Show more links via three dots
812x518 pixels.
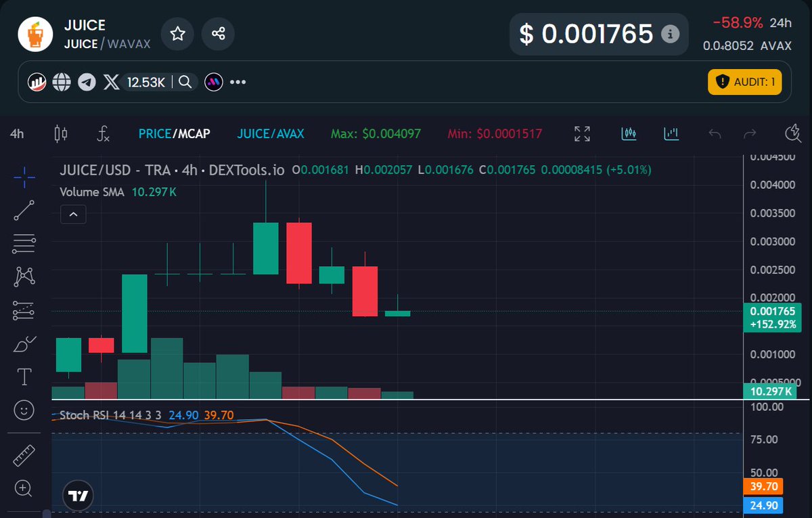(238, 83)
